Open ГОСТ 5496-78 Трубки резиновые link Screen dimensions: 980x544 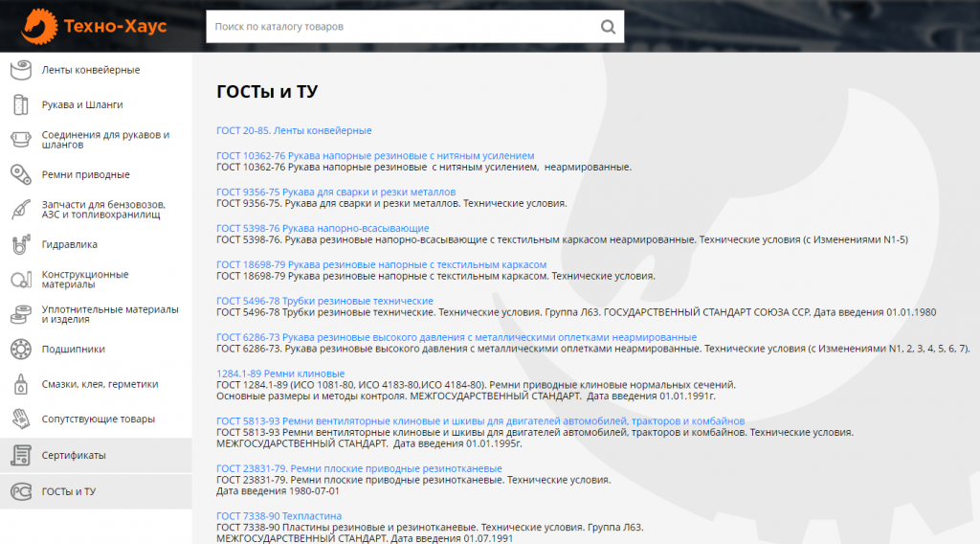[x=324, y=301]
